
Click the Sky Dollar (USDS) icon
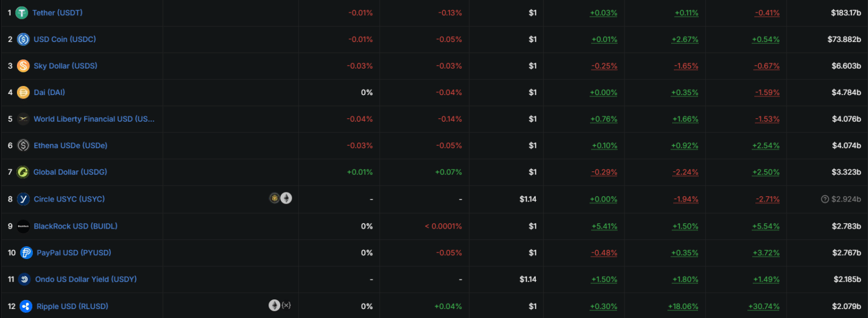pos(23,66)
